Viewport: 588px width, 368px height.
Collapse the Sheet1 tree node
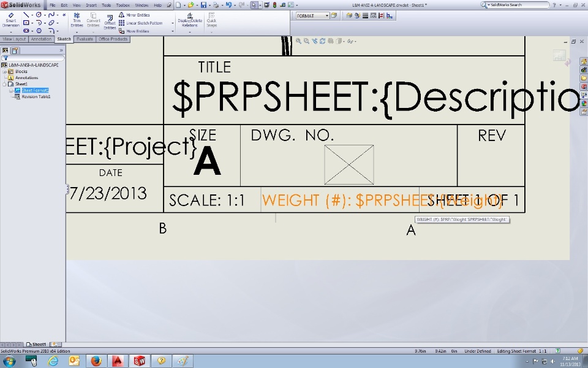pyautogui.click(x=4, y=84)
